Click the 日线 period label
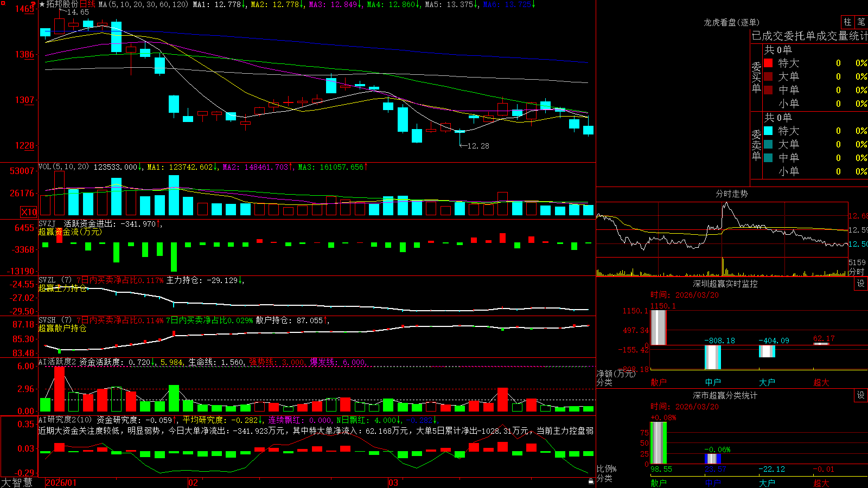Image resolution: width=868 pixels, height=488 pixels. (87, 4)
